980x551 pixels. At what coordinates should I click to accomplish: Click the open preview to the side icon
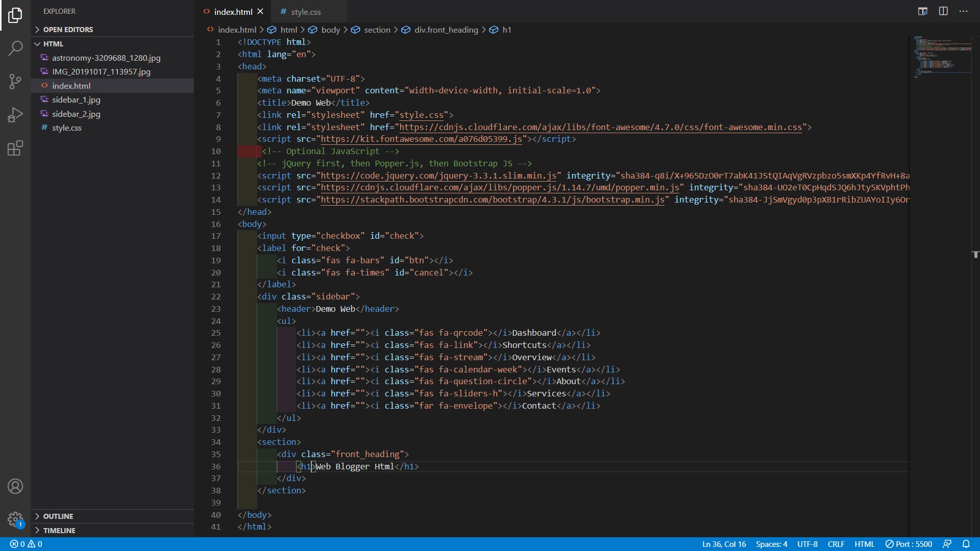pyautogui.click(x=923, y=11)
